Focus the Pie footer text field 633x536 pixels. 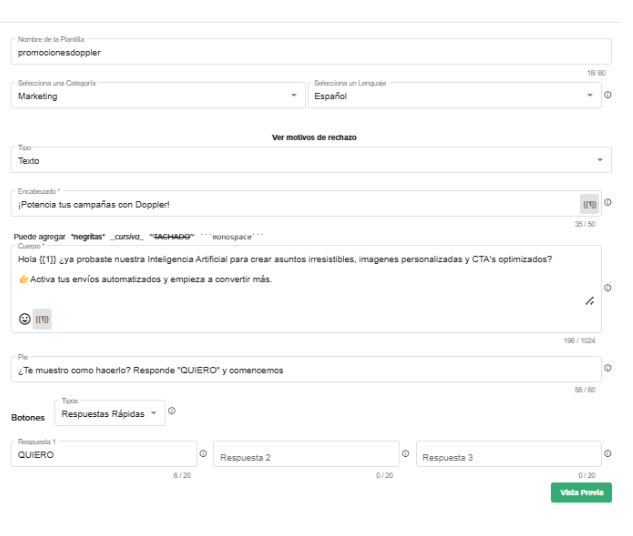305,370
